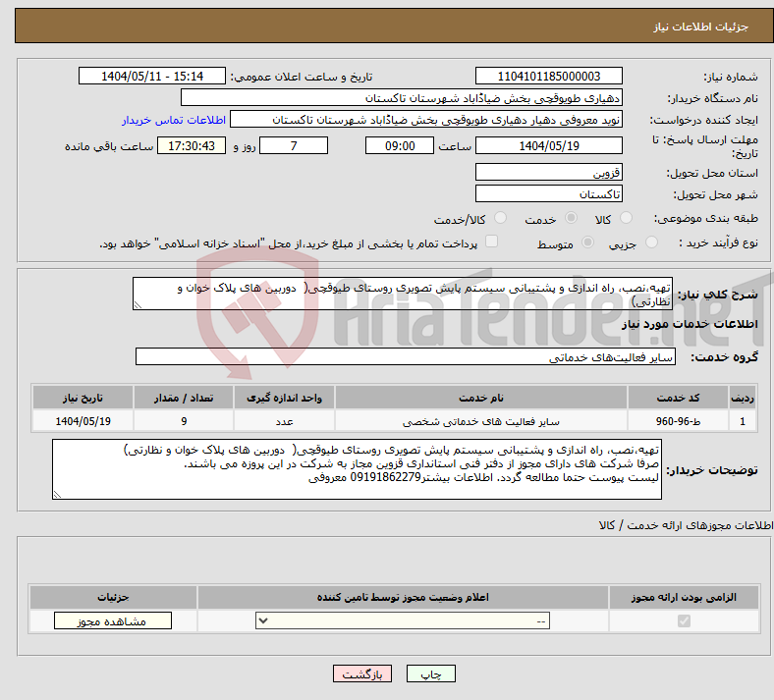Click the ردیف column header

[743, 398]
